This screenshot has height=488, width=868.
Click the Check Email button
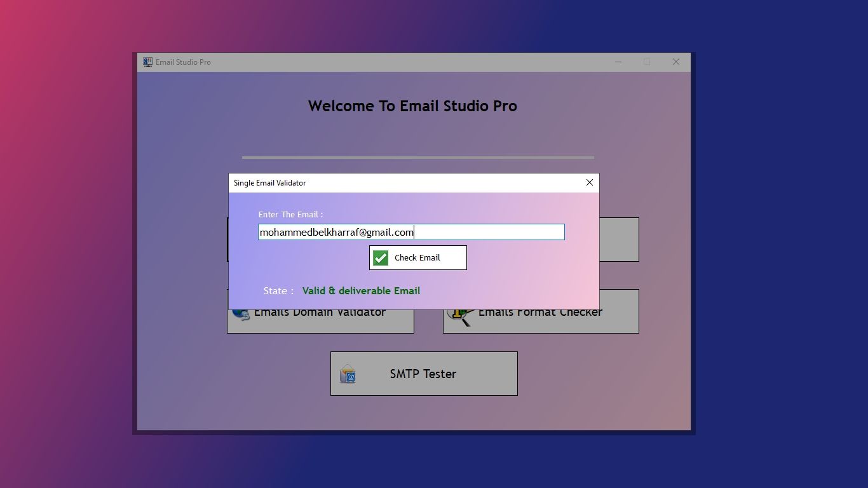[418, 257]
